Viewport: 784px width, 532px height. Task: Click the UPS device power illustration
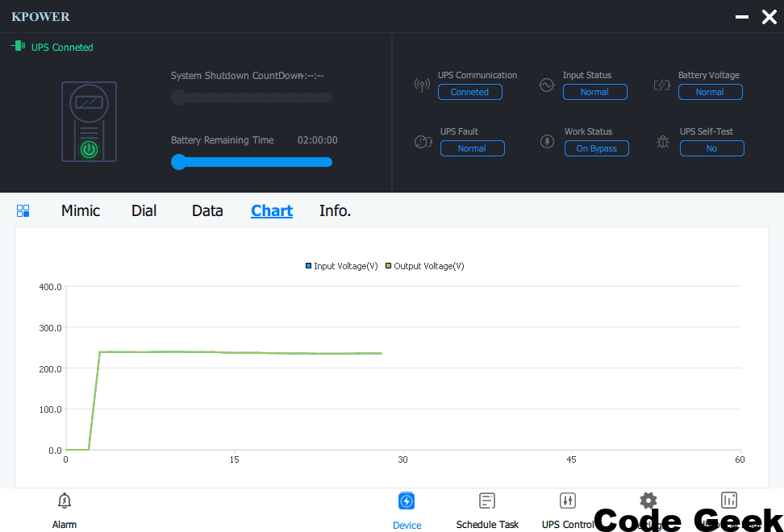(89, 122)
